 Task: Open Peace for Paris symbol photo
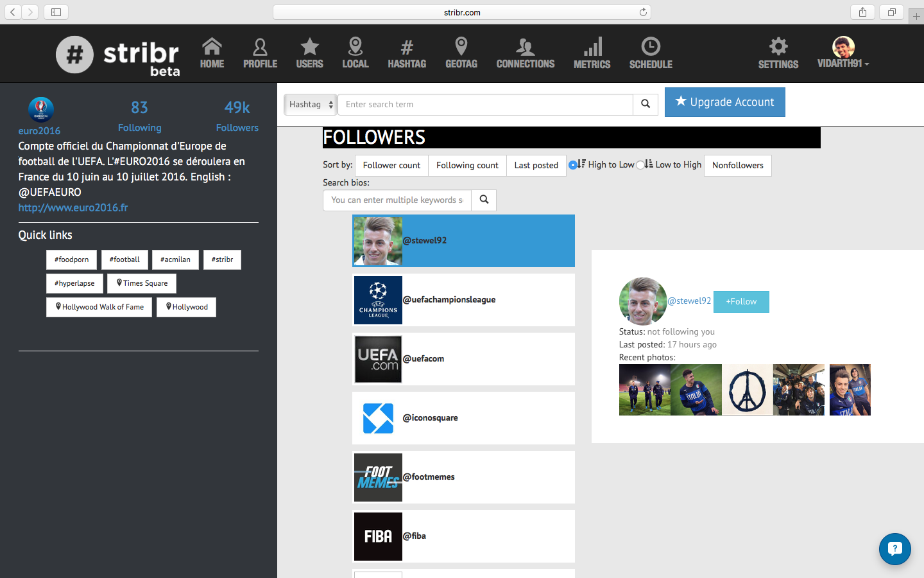pos(748,390)
